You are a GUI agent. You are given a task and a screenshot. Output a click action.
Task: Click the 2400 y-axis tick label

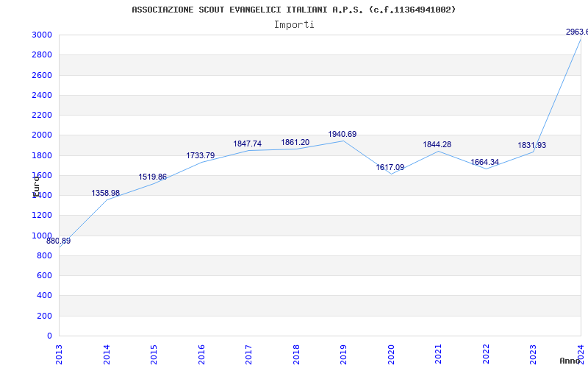pyautogui.click(x=42, y=95)
